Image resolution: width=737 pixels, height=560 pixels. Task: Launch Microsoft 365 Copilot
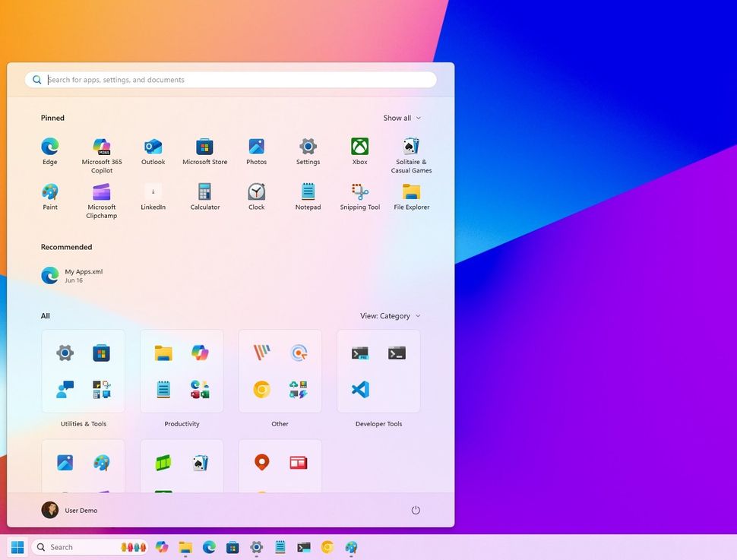pyautogui.click(x=101, y=147)
